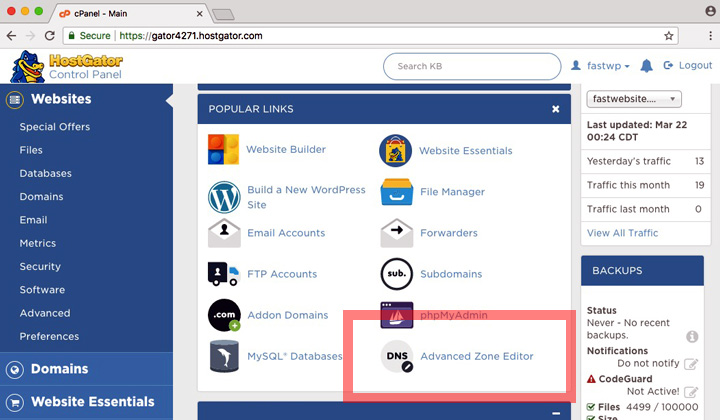Bookmark this page with the star icon

pos(669,36)
